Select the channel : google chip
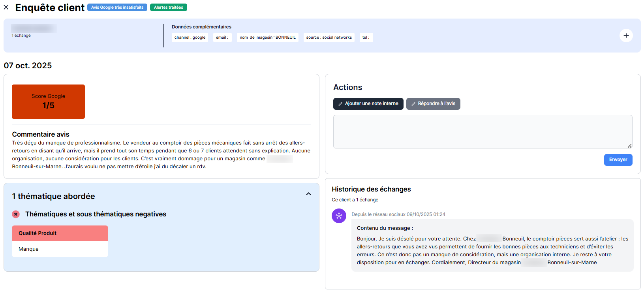Viewport: 644px width, 293px height. pyautogui.click(x=190, y=38)
